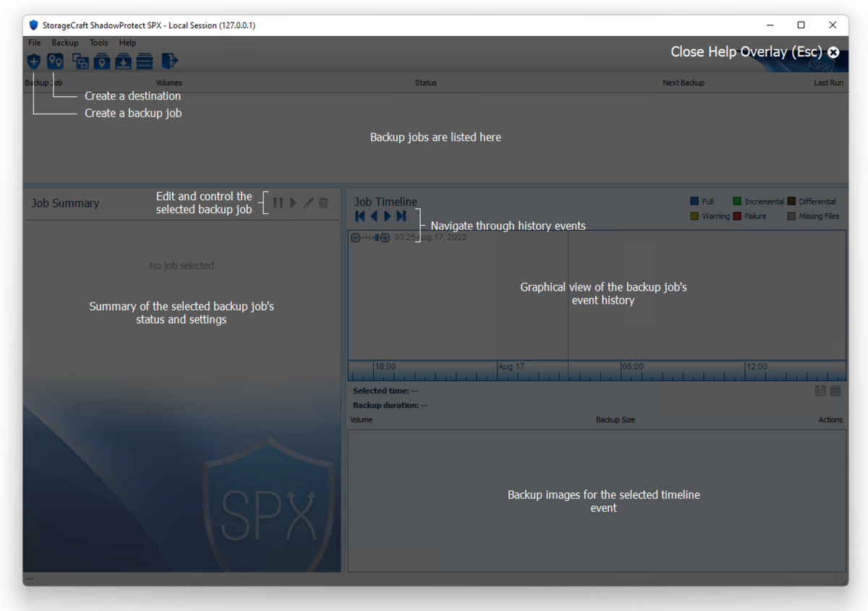Go to next history event in Job Timeline
The image size is (868, 611).
pos(387,216)
